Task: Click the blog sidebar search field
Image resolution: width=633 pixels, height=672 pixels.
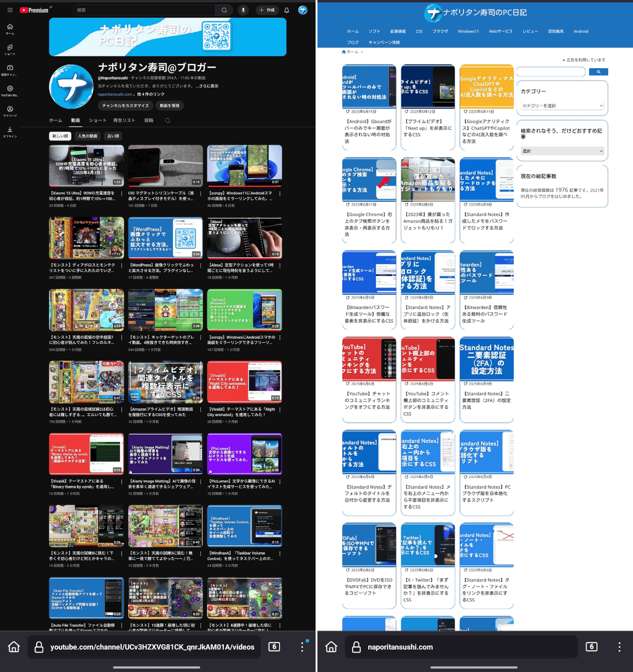Action: [x=551, y=72]
